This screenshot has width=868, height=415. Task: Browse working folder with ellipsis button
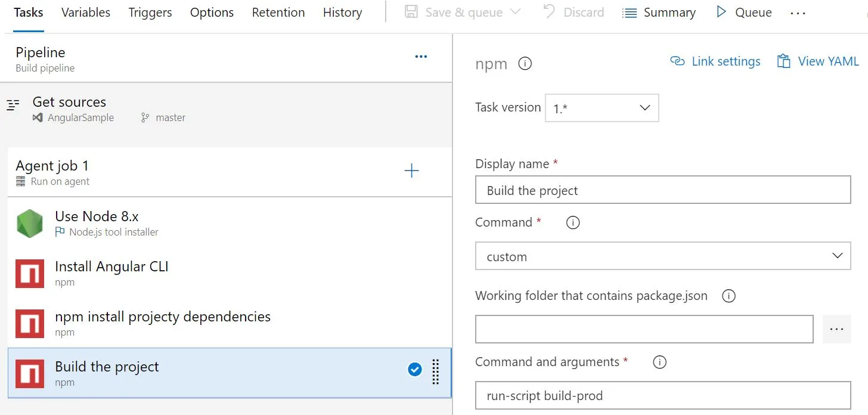tap(836, 329)
